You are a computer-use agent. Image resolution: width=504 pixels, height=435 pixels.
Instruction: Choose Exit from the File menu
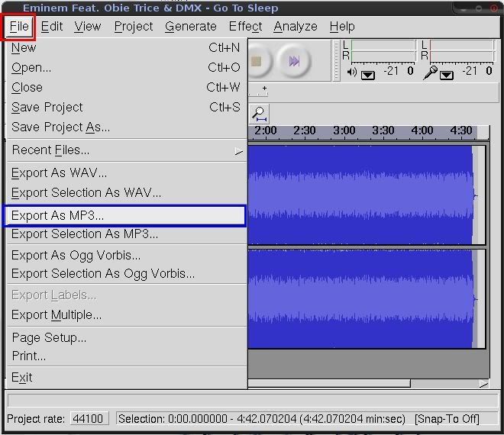coord(126,377)
